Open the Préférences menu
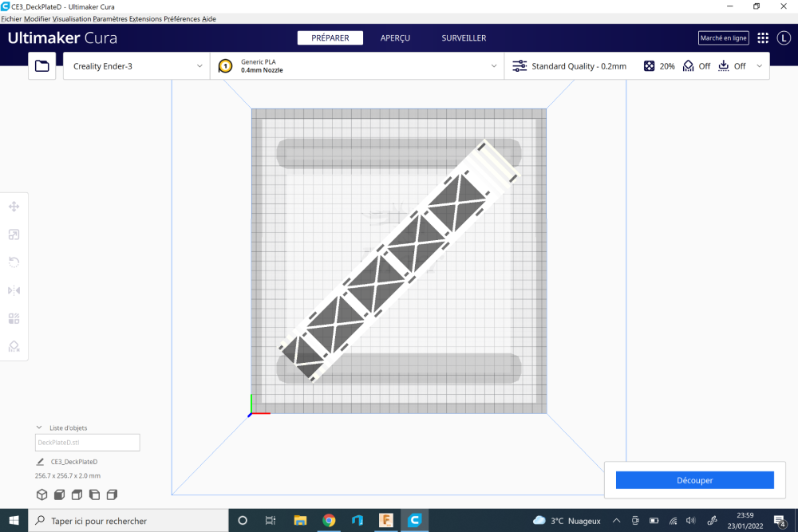The image size is (798, 532). (182, 19)
